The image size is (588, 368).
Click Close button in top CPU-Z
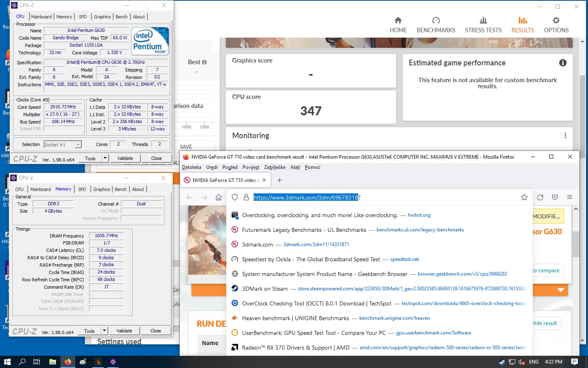point(156,158)
